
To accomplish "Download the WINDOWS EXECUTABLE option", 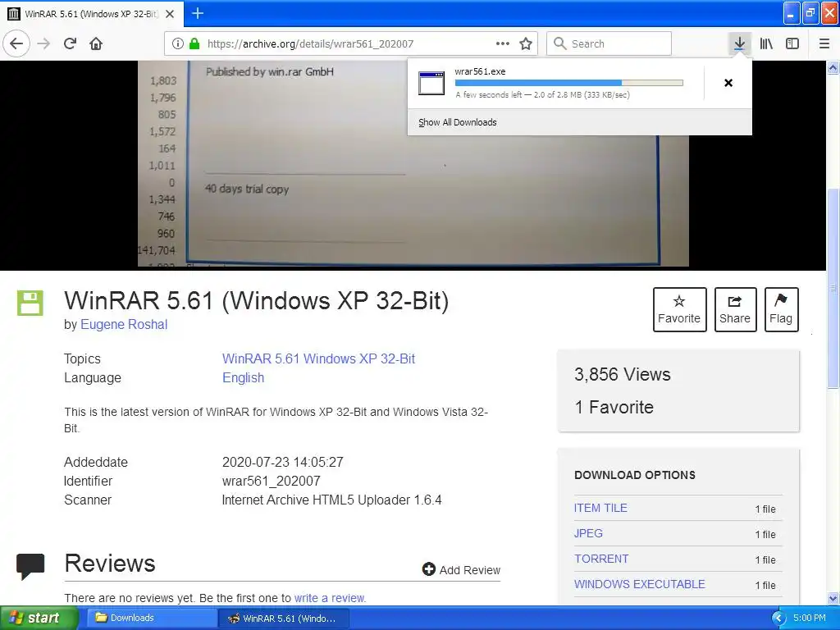I will (640, 584).
